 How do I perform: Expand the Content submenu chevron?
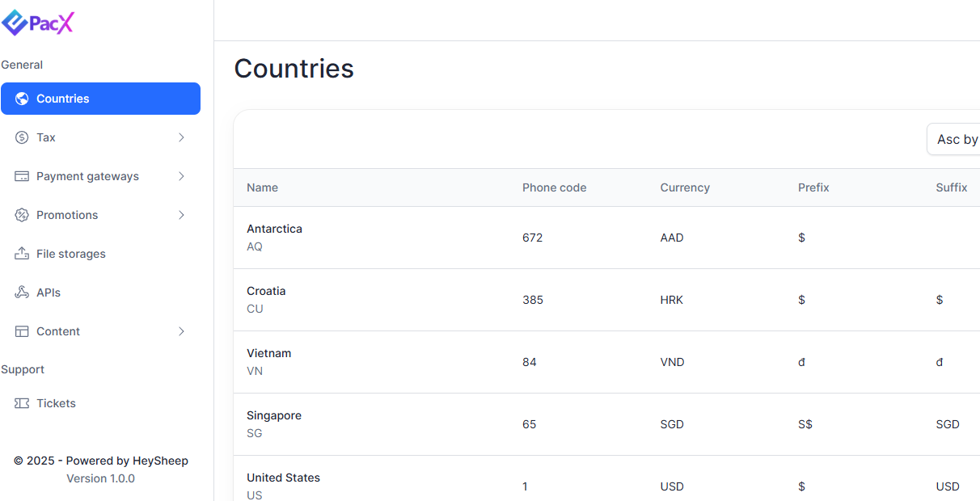(x=181, y=331)
